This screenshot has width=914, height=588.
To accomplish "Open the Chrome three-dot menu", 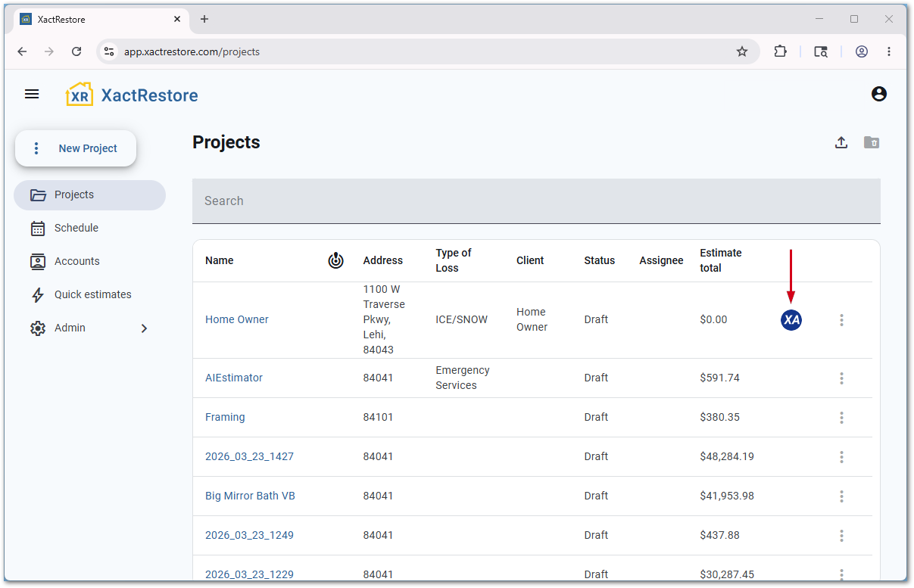I will point(889,51).
